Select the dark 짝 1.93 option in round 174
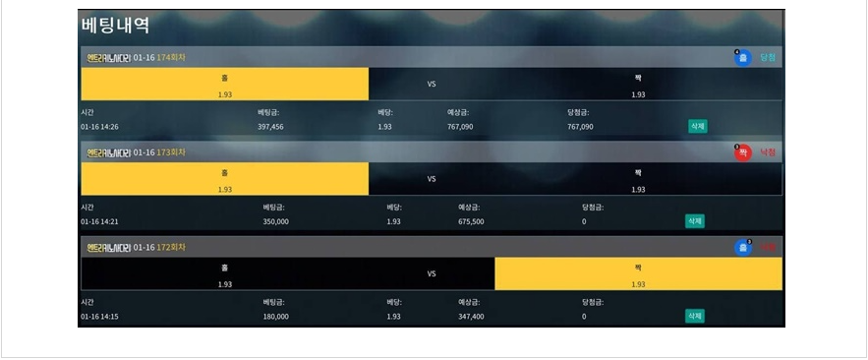Screen dimensions: 868x360 point(638,85)
